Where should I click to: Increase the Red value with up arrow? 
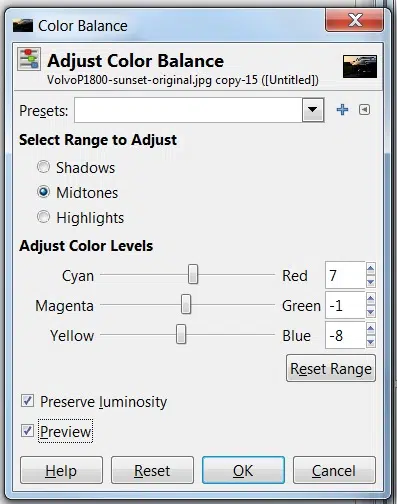[371, 268]
